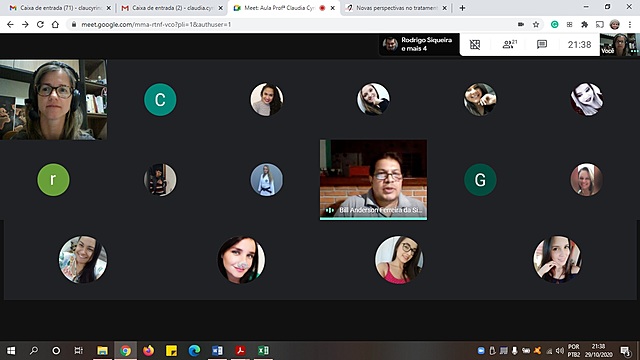Click the 'POR PTB2' language indicator

(x=573, y=351)
